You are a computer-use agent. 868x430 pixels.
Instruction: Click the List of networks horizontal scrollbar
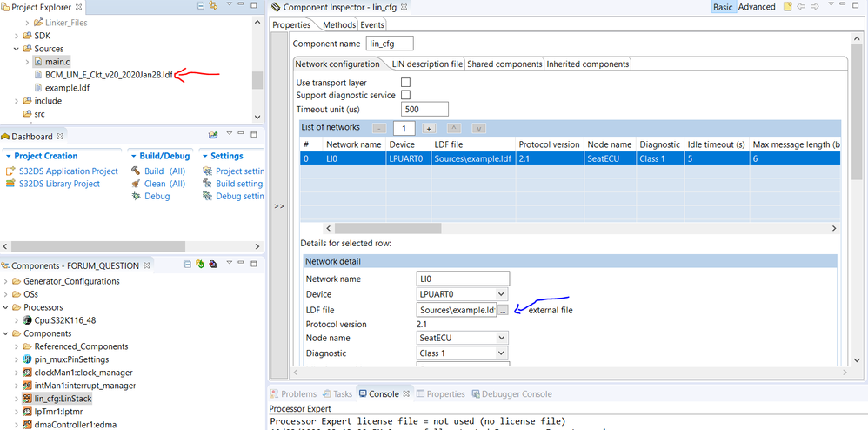pyautogui.click(x=388, y=228)
